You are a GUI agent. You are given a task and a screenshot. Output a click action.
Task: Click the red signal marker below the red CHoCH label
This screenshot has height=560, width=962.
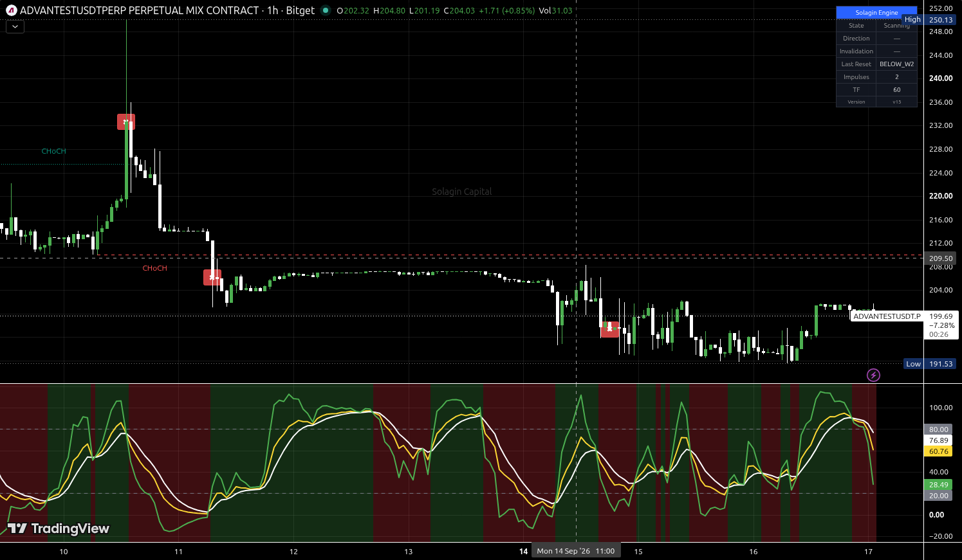[x=212, y=277]
